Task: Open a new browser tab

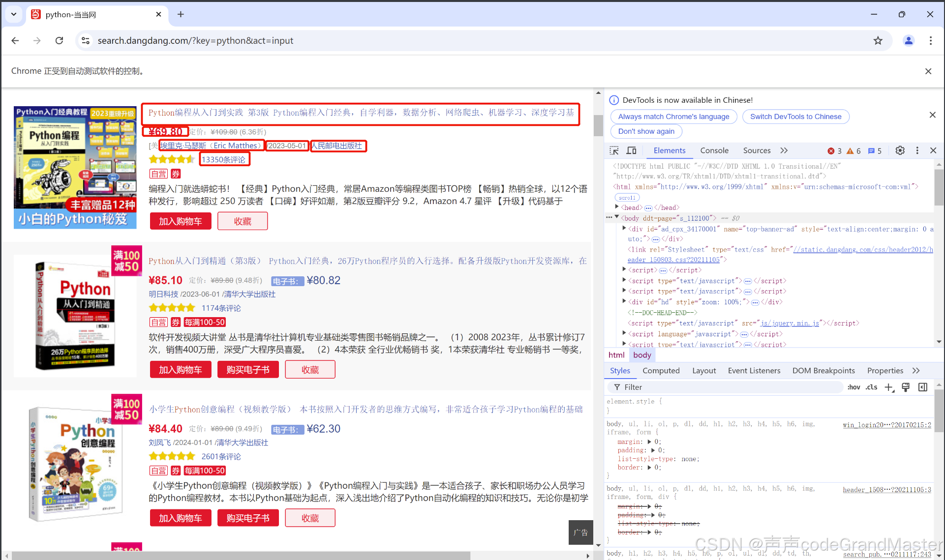Action: [x=181, y=14]
